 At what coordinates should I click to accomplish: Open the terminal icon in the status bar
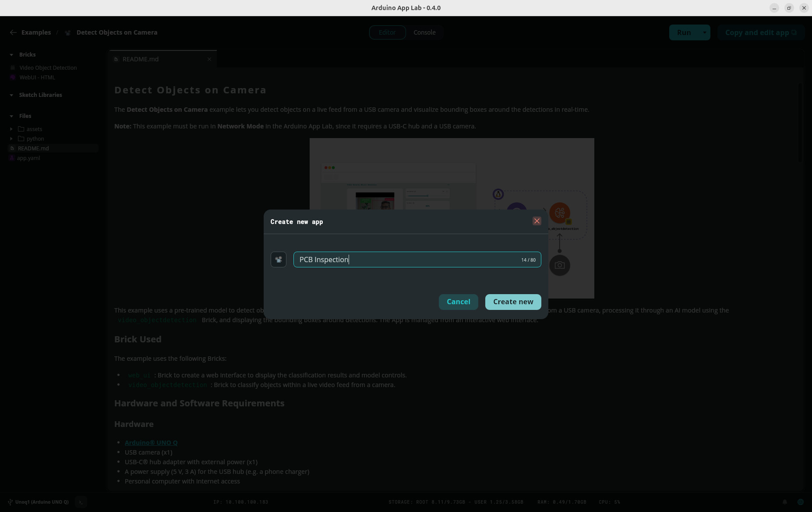point(81,502)
